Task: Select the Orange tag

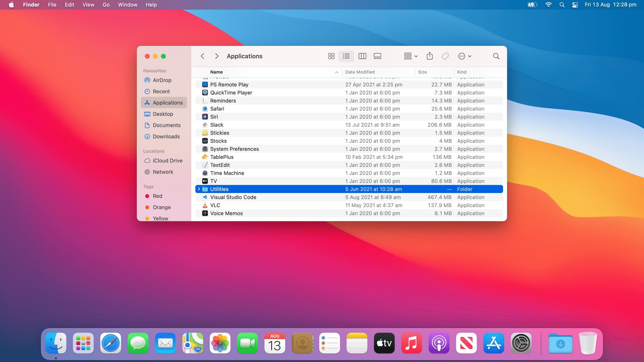Action: tap(164, 207)
